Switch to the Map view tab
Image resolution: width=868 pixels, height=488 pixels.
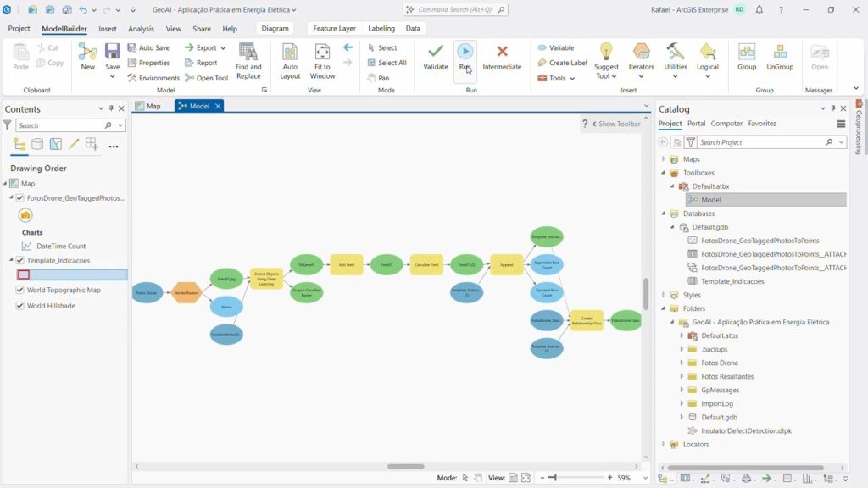pos(147,106)
